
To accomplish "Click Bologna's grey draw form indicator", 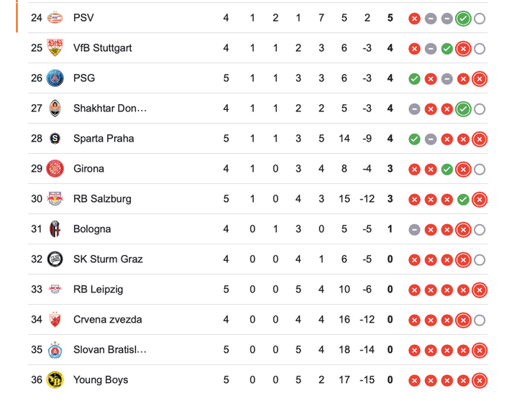I will tap(414, 229).
